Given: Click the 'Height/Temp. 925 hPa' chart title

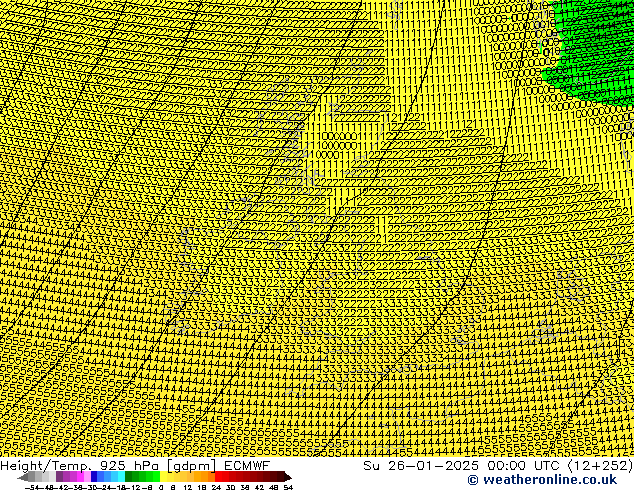Looking at the screenshot, I should pos(79,466).
